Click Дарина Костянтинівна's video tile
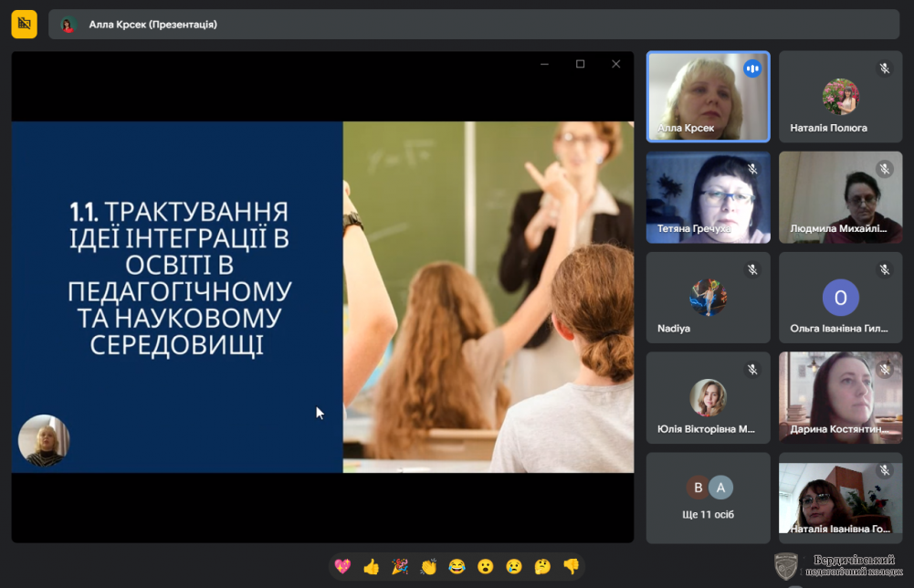Viewport: 914px width, 588px height. point(840,397)
